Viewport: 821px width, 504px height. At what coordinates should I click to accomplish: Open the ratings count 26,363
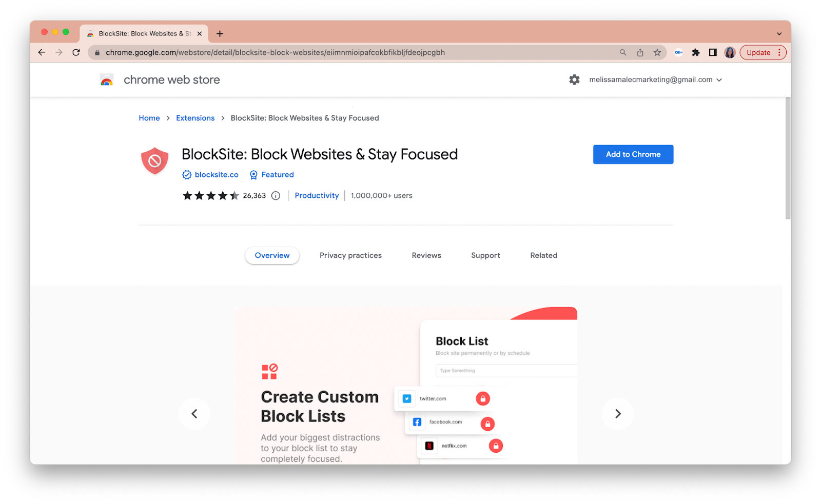tap(255, 196)
